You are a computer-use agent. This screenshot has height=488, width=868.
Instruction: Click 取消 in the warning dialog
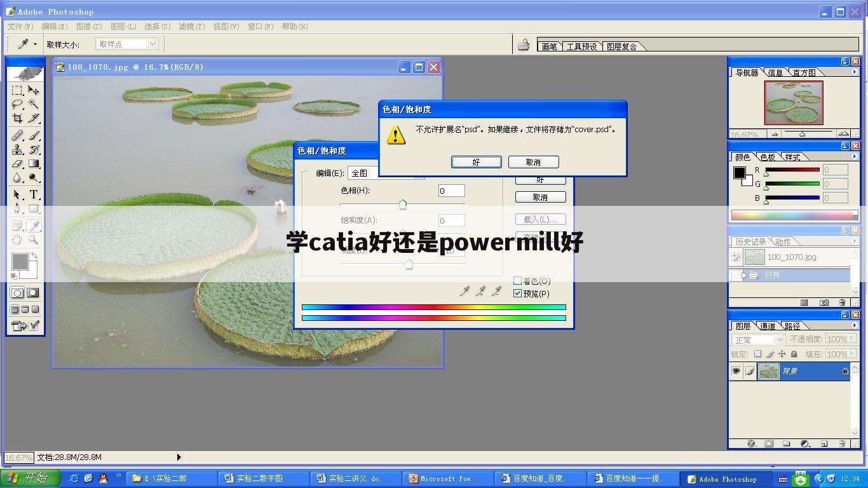533,162
